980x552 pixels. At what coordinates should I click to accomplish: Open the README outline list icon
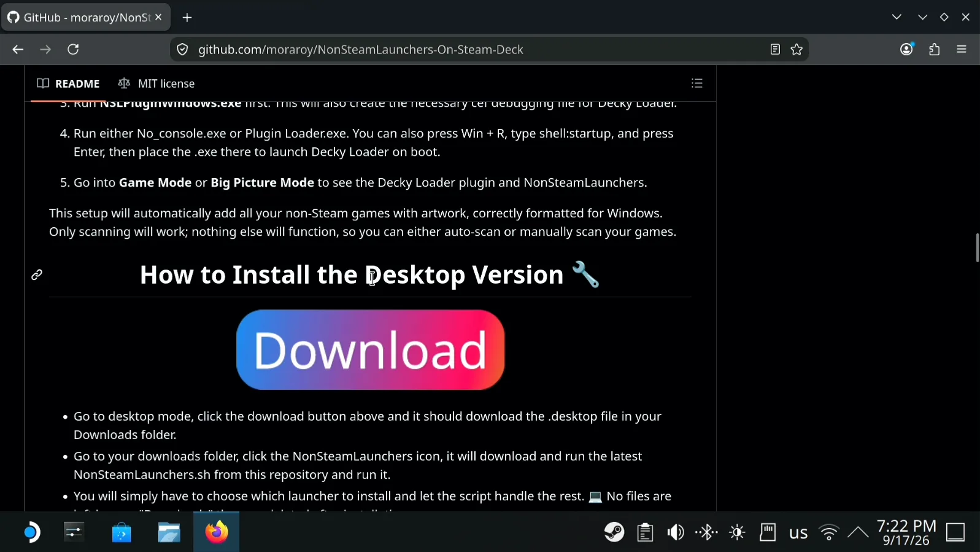point(697,84)
